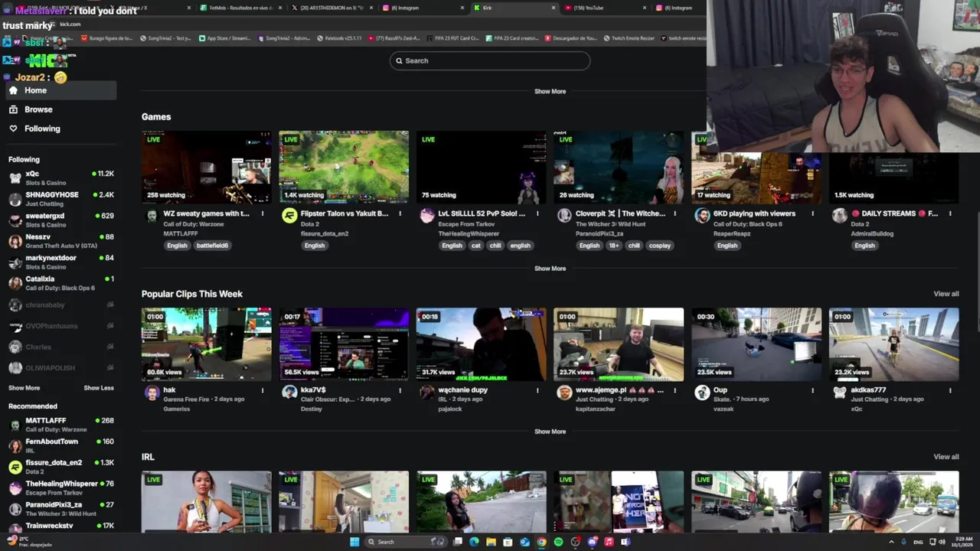The height and width of the screenshot is (551, 980).
Task: Open fissure_dota_en2 avatar in Recommended list
Action: click(x=15, y=467)
